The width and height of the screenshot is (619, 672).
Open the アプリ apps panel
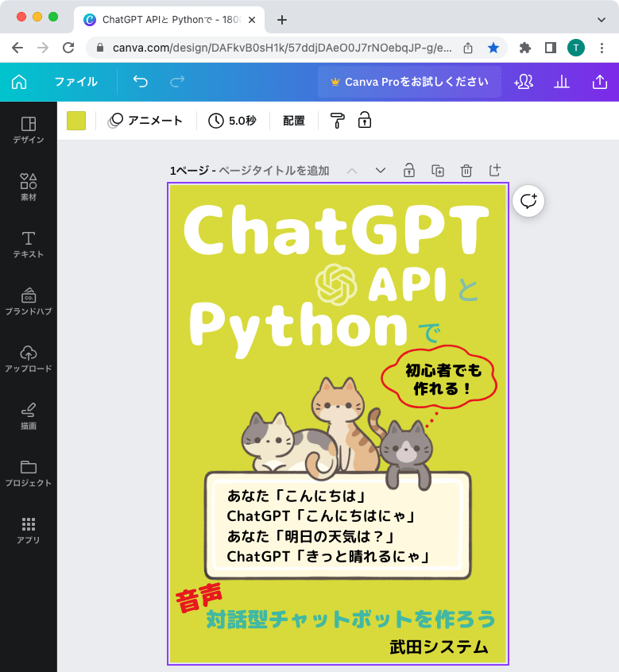coord(29,531)
